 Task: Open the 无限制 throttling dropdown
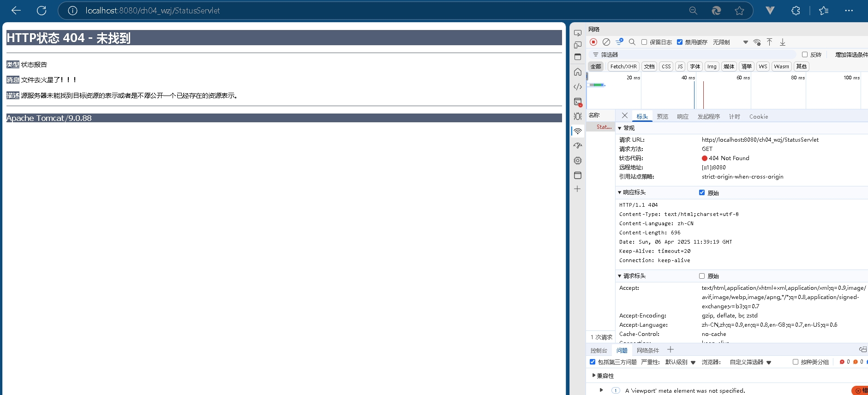coord(730,42)
